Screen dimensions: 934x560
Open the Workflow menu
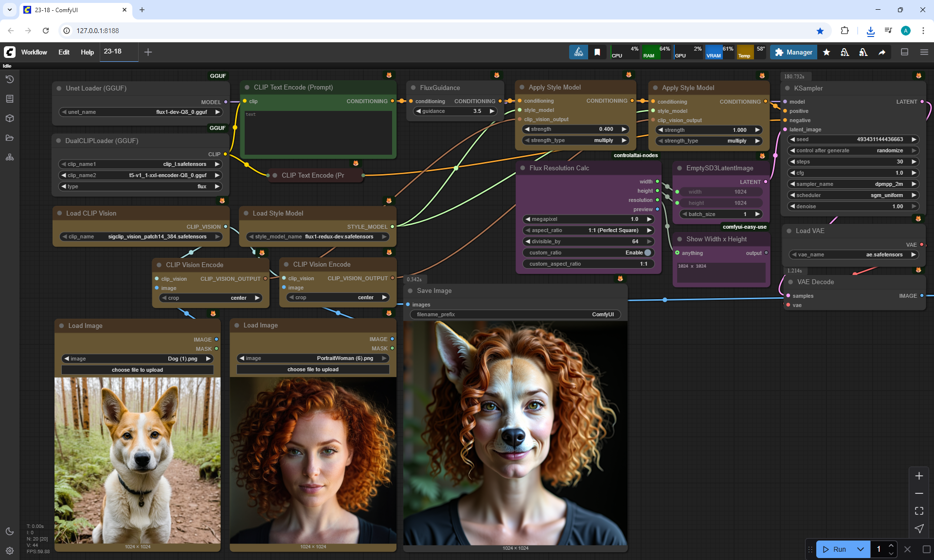coord(34,52)
